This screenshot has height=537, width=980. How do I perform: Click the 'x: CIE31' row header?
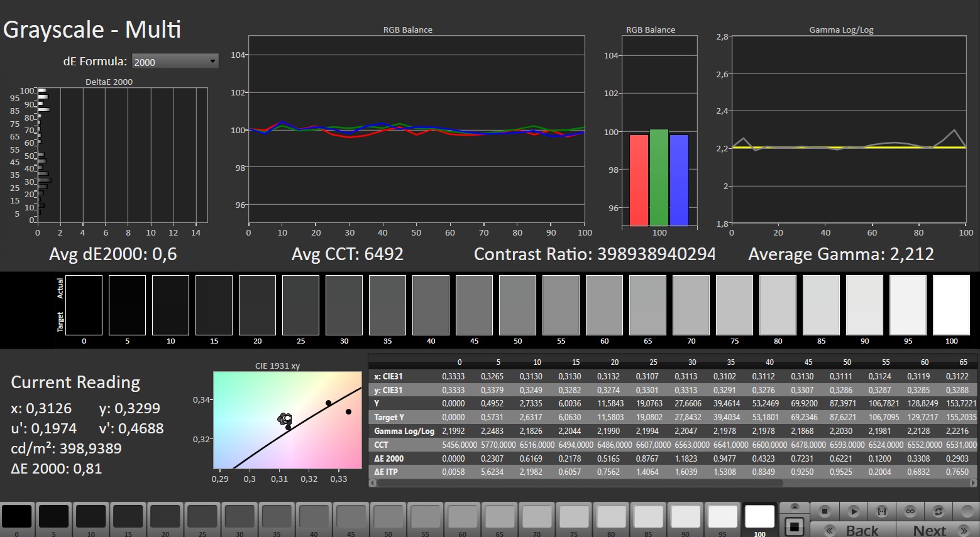(x=388, y=376)
